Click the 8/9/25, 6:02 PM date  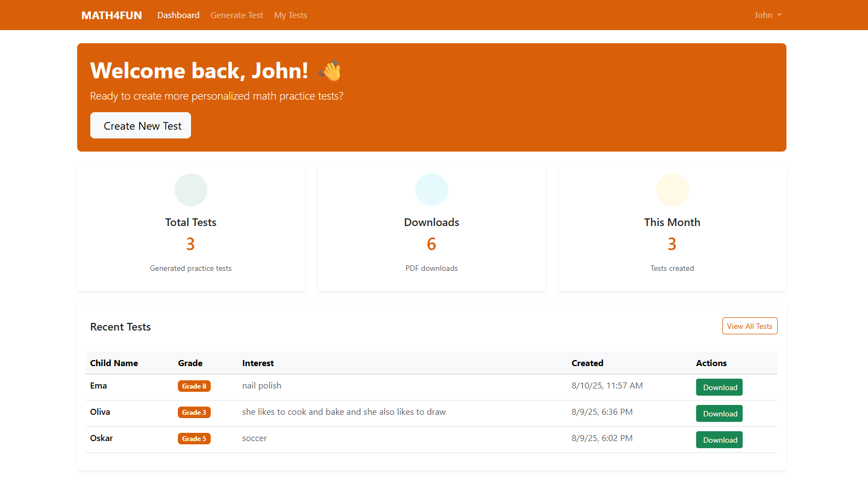coord(602,438)
